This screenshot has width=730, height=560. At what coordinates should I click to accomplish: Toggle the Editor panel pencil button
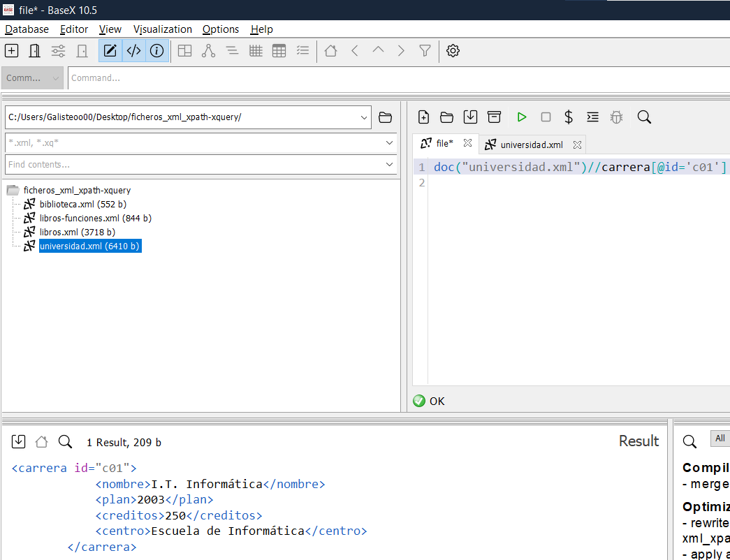pos(110,50)
